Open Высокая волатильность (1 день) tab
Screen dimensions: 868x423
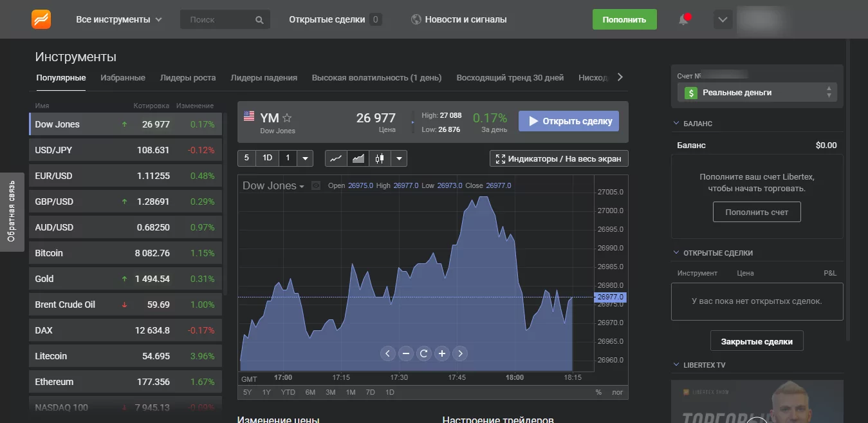click(377, 78)
